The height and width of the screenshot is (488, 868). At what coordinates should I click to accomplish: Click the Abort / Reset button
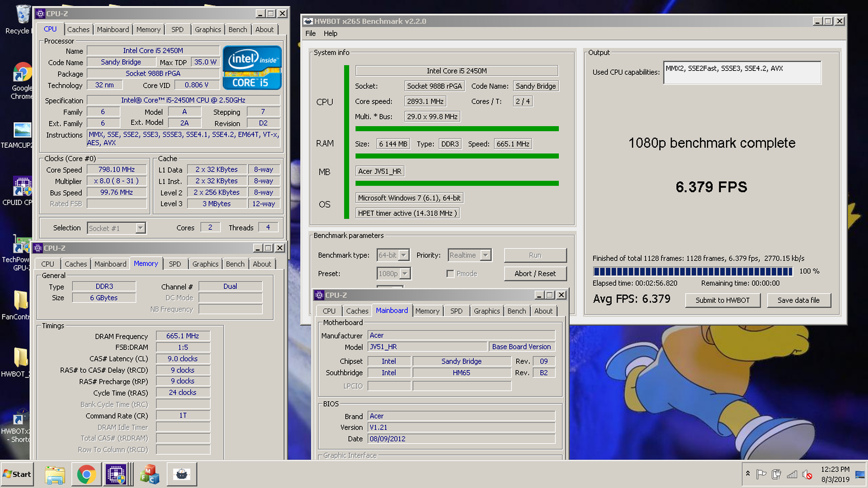click(535, 274)
